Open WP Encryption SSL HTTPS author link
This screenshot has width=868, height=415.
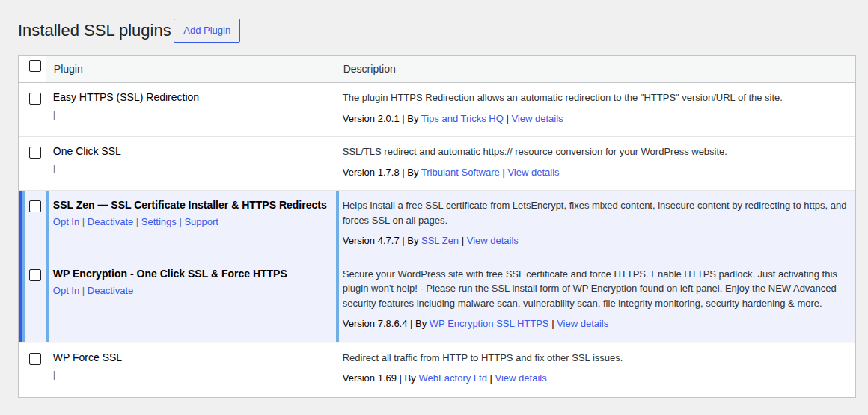(x=489, y=323)
